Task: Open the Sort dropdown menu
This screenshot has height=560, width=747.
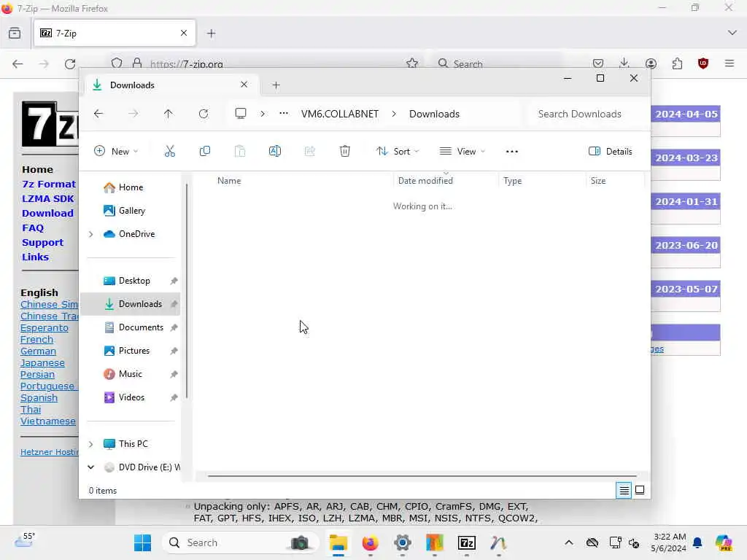Action: click(398, 152)
